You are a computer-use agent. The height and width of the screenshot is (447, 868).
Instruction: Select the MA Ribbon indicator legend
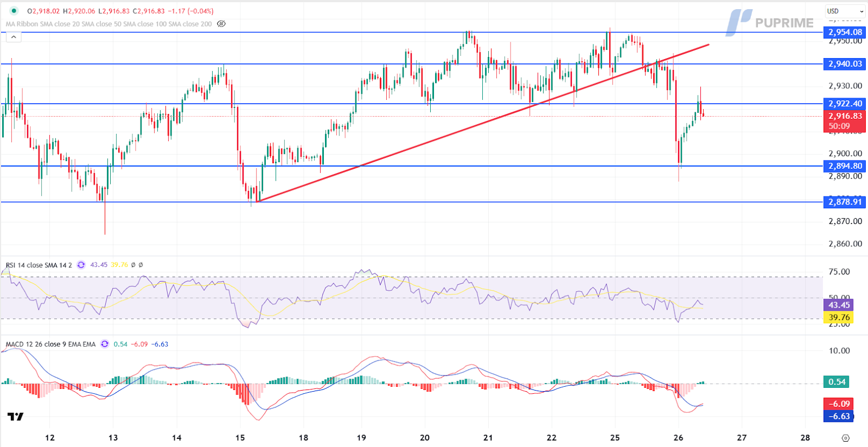coord(108,24)
